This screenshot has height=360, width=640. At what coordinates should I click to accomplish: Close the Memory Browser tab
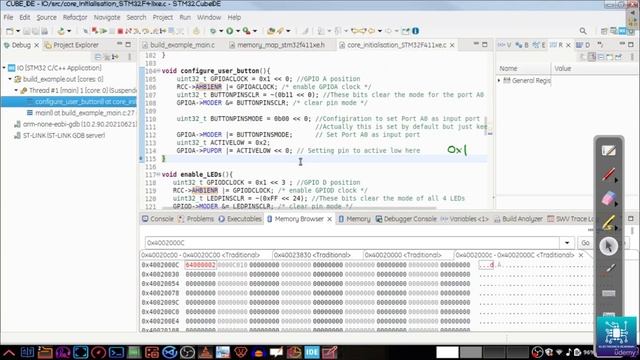point(329,219)
